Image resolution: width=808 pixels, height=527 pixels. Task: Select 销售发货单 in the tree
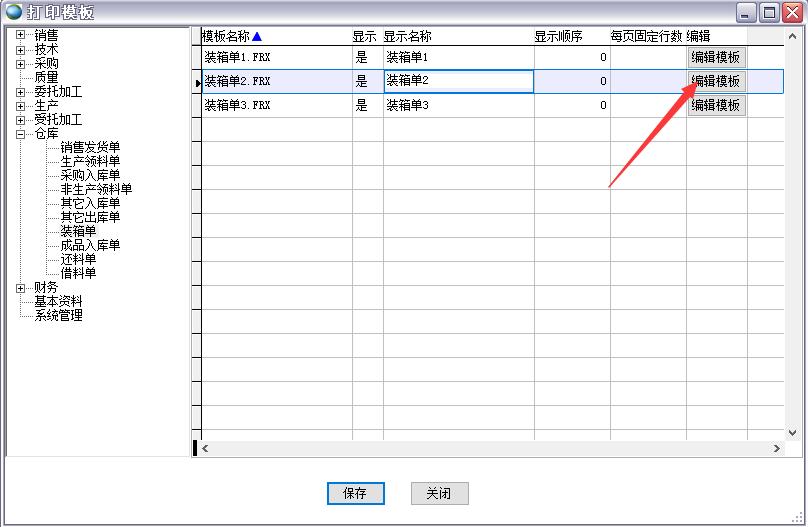pyautogui.click(x=90, y=147)
